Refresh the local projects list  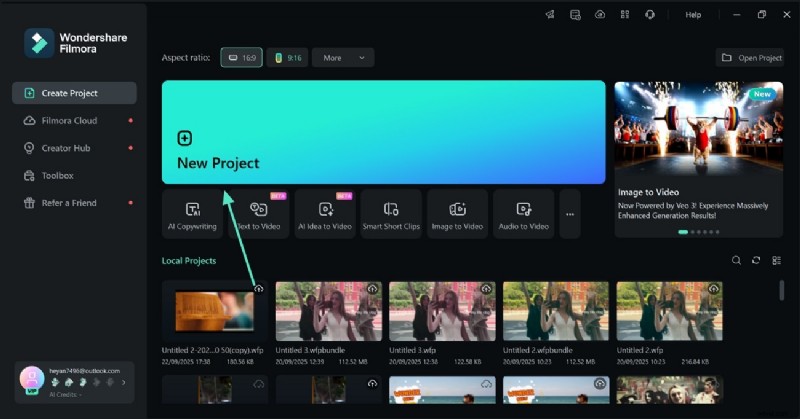click(x=756, y=260)
